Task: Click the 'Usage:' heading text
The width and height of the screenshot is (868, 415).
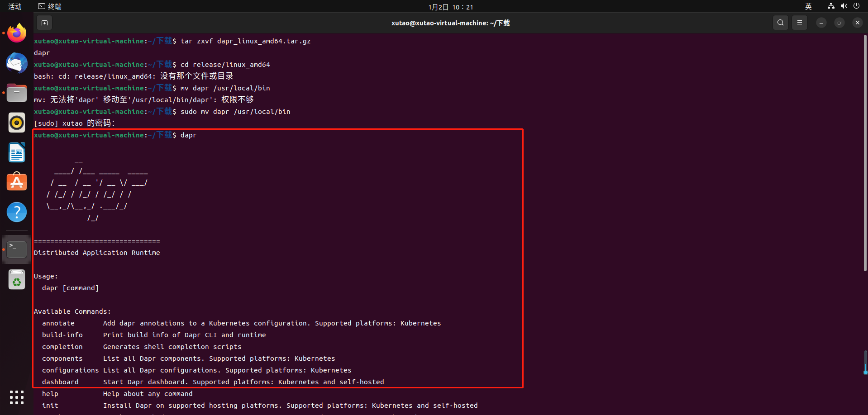Action: click(x=46, y=276)
